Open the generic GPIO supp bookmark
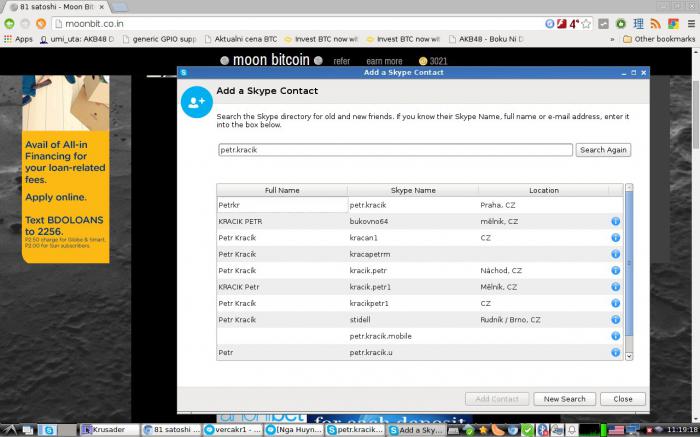The height and width of the screenshot is (437, 700). point(159,39)
